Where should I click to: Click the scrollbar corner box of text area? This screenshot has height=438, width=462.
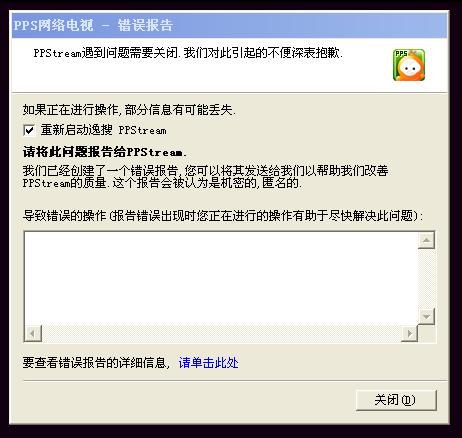[427, 333]
